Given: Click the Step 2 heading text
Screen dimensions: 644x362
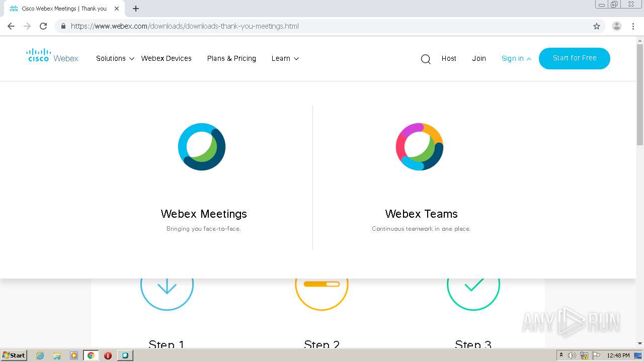Looking at the screenshot, I should pos(321,344).
